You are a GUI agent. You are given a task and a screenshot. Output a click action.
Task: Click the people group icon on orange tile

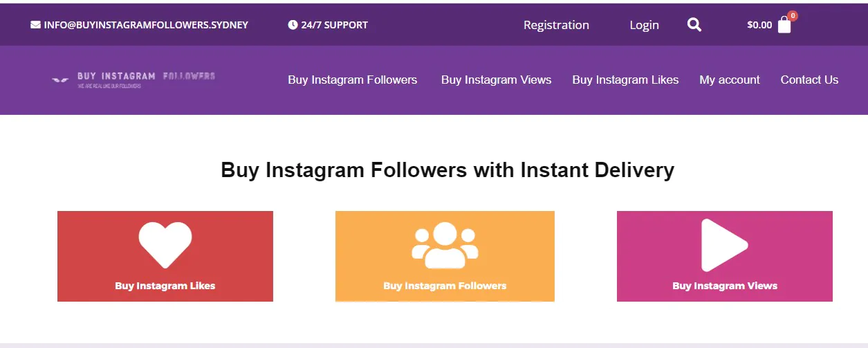tap(445, 245)
